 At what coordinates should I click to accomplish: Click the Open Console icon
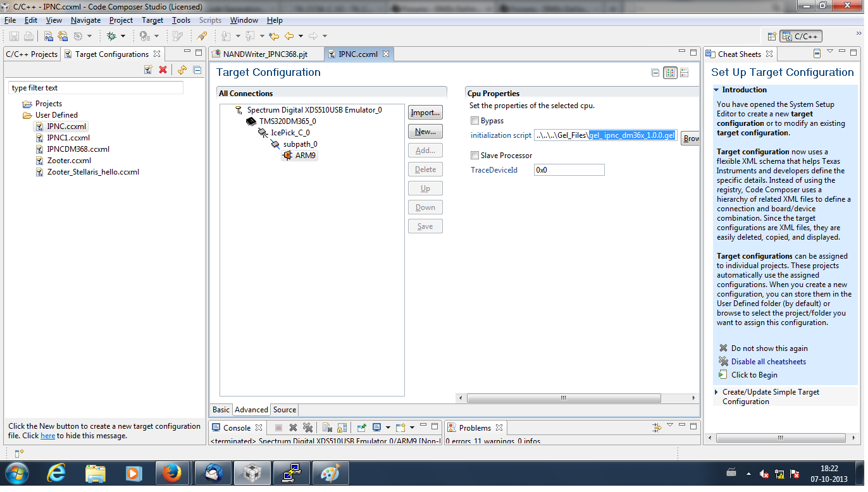click(400, 427)
